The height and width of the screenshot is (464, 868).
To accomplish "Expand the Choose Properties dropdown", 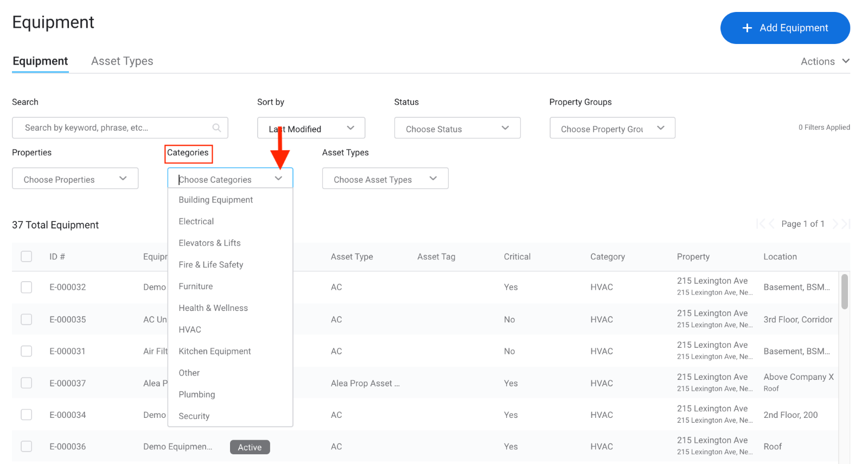I will 75,179.
